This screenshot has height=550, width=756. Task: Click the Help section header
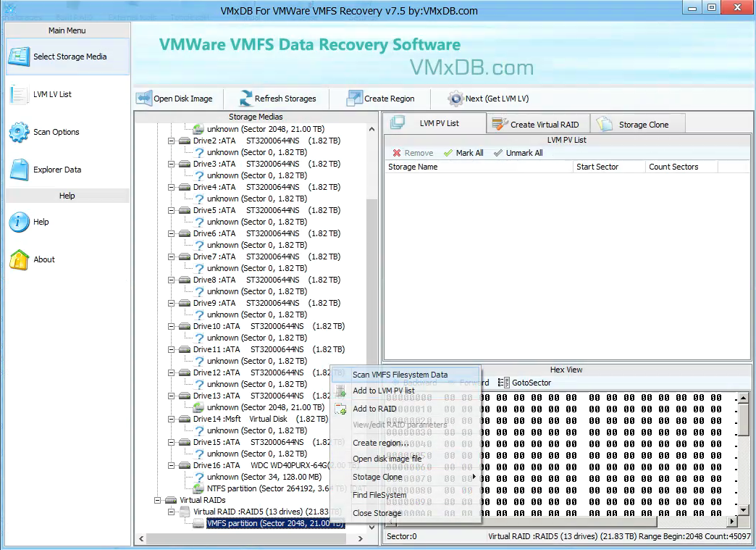[67, 196]
